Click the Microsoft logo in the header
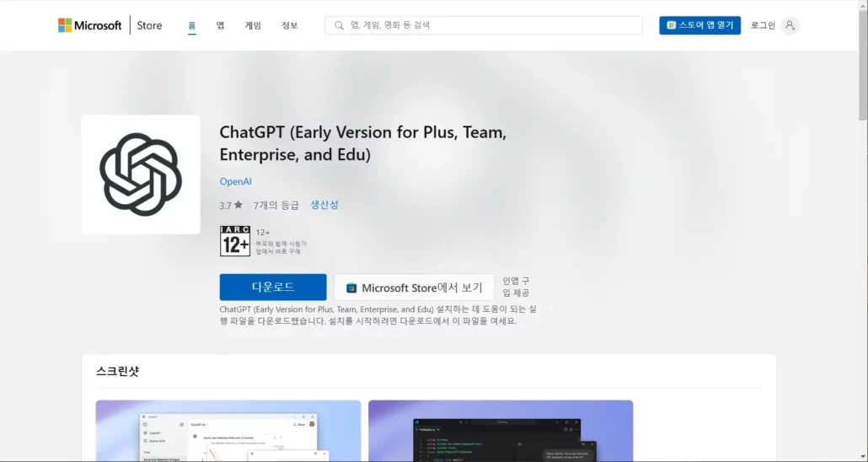This screenshot has width=868, height=462. pos(89,25)
